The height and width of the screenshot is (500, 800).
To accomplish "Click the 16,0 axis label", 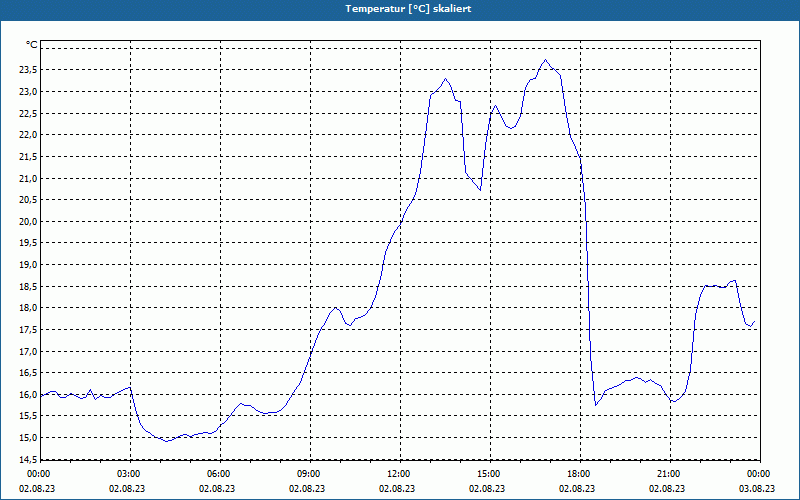I will (x=28, y=394).
